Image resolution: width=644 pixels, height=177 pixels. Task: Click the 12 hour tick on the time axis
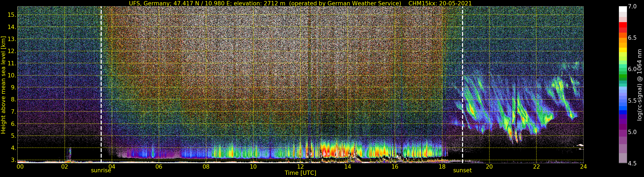[x=300, y=166]
